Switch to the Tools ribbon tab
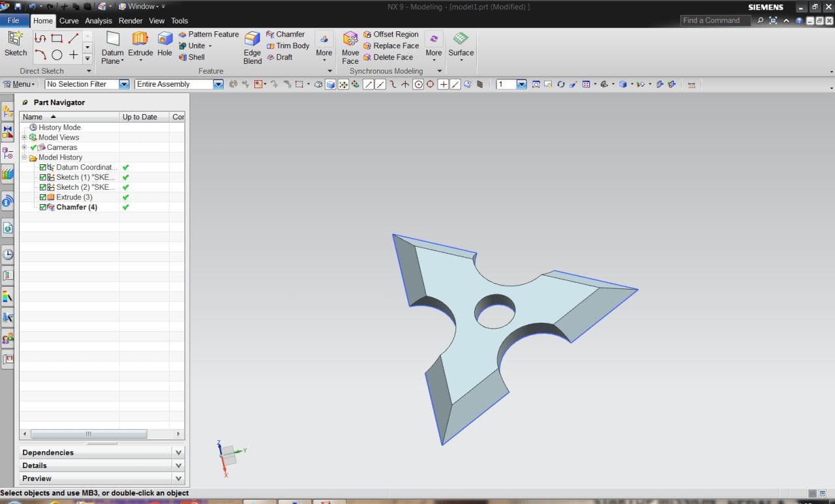The height and width of the screenshot is (504, 835). tap(179, 21)
